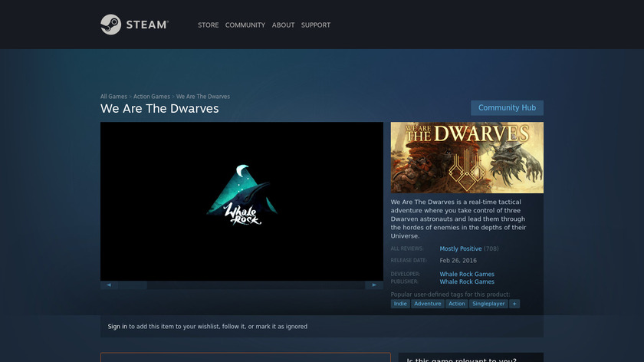The height and width of the screenshot is (362, 644).
Task: Open developer Whale Rock Games link
Action: coord(467,274)
